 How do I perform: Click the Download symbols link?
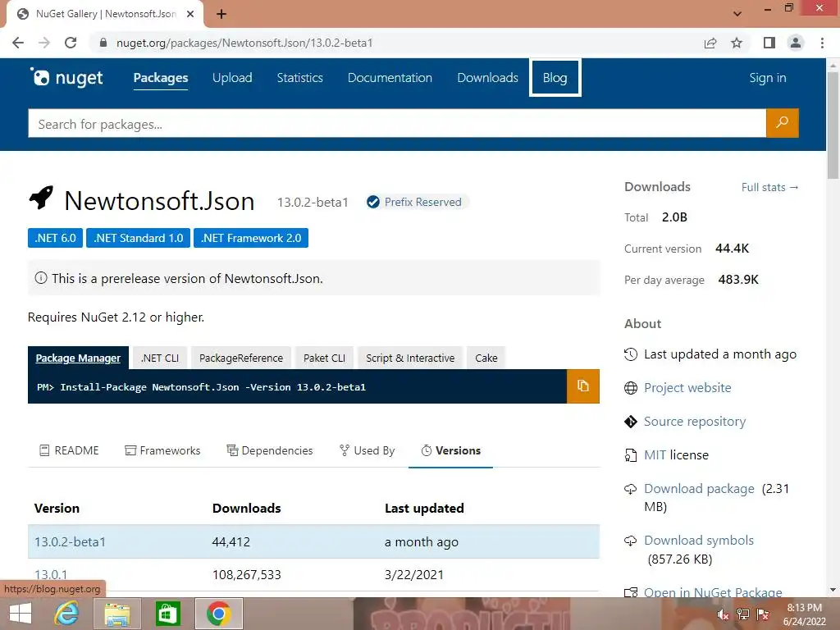[x=699, y=540]
